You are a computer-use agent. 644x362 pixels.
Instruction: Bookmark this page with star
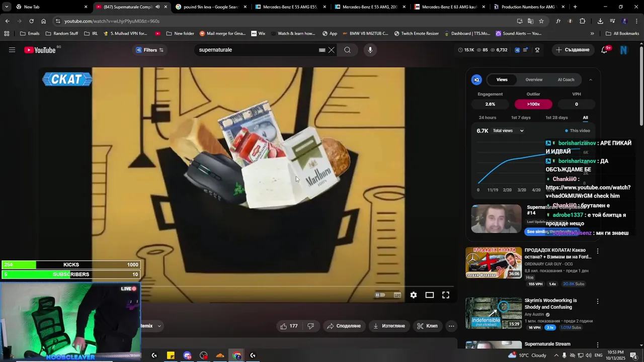541,21
